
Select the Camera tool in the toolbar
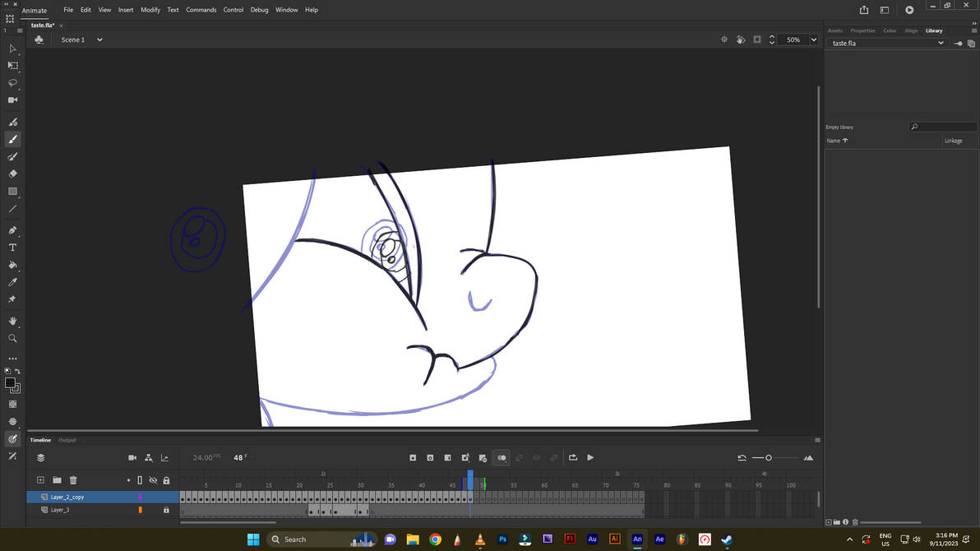pos(12,100)
